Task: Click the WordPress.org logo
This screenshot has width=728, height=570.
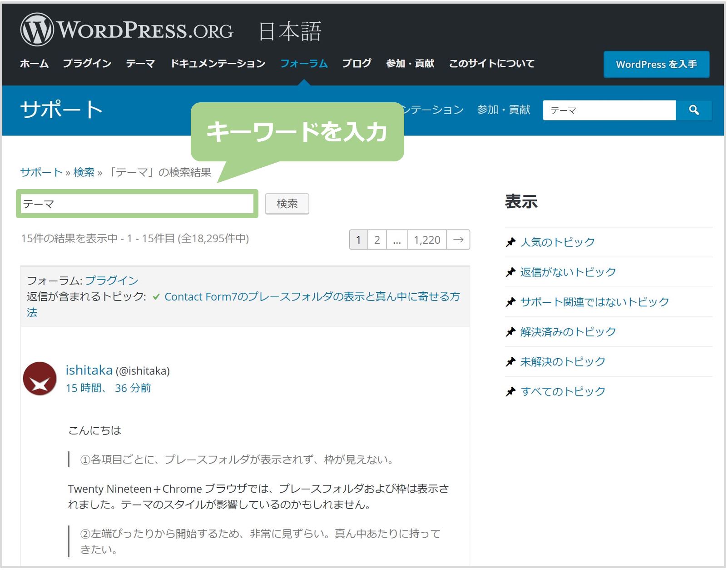Action: (x=127, y=30)
